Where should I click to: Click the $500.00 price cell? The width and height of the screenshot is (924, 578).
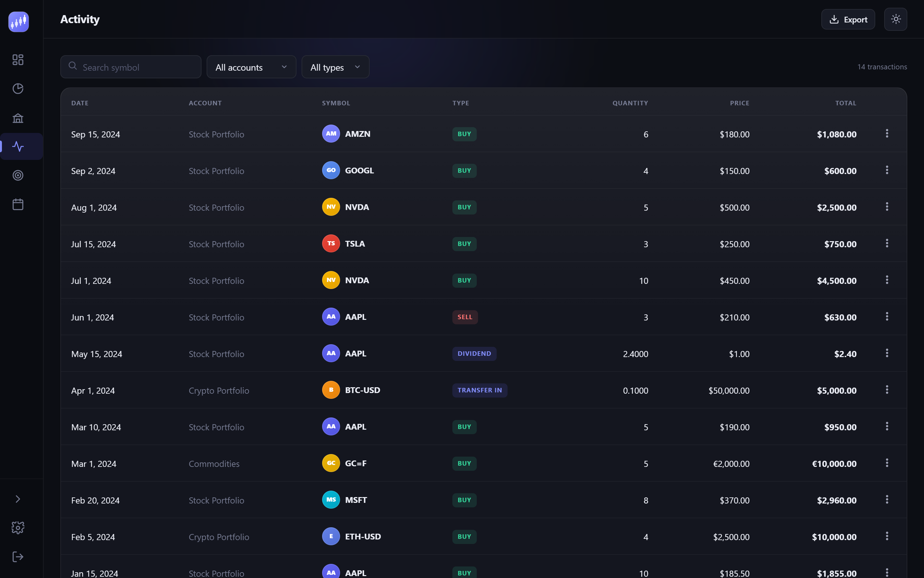pos(734,207)
